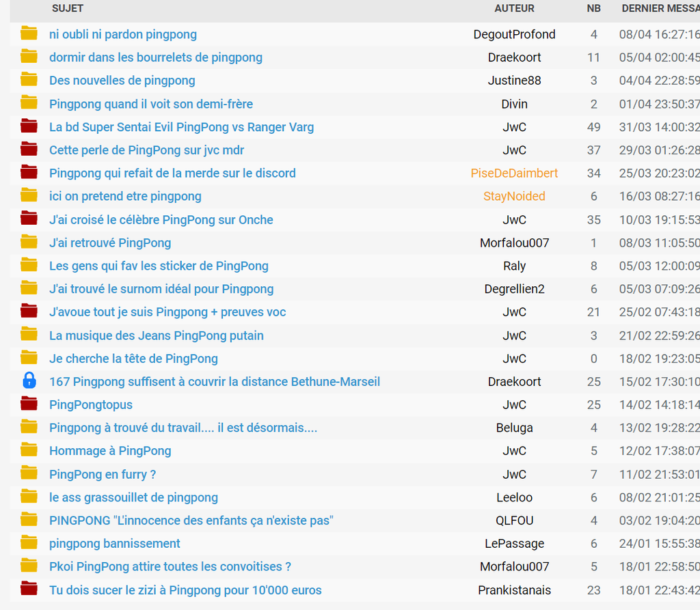Viewport: 700px width, 610px height.
Task: Click author name StayNoided
Action: [x=514, y=196]
